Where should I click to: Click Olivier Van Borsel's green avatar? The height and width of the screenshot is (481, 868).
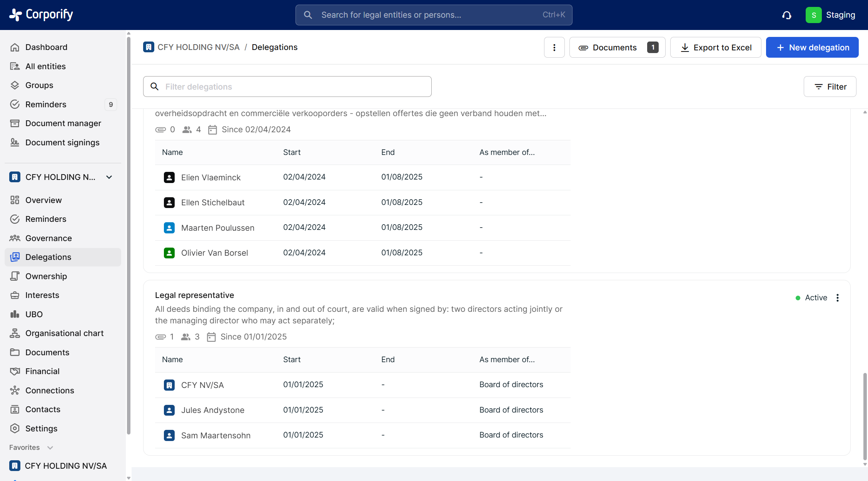coord(169,253)
